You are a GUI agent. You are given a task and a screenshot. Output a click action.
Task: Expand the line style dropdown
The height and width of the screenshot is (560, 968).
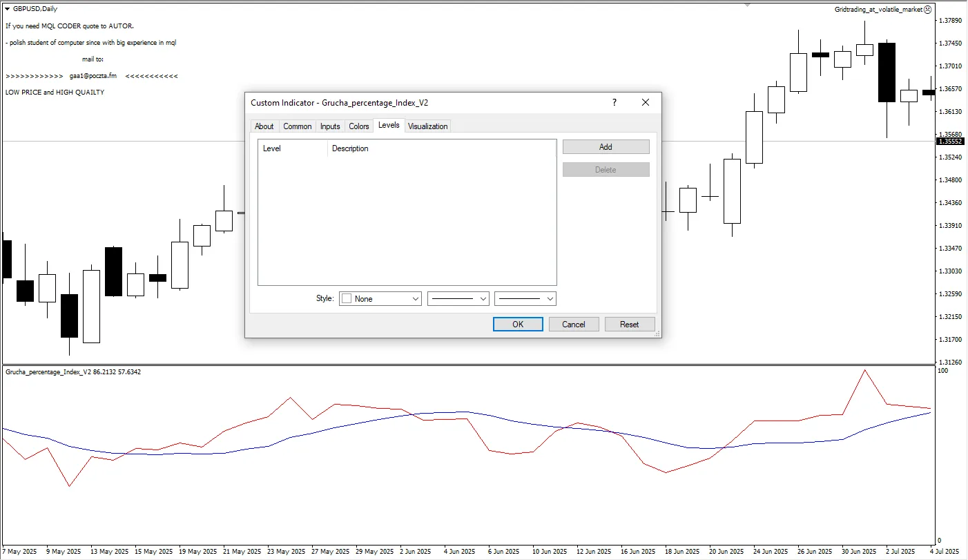tap(458, 299)
